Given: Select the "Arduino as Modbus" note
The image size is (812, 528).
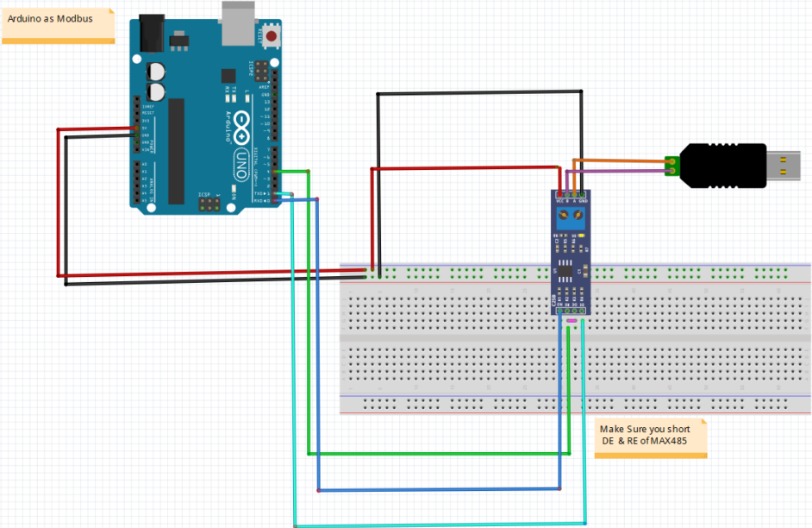Looking at the screenshot, I should [58, 25].
